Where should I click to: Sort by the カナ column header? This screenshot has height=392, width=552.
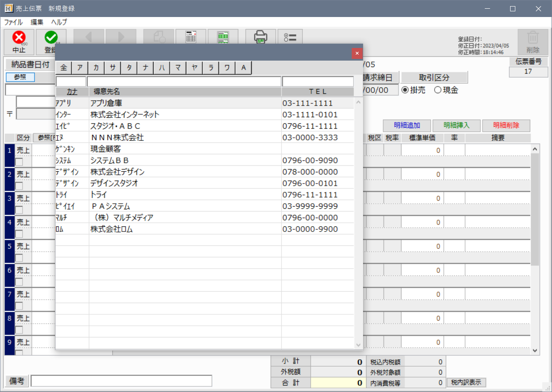[x=72, y=92]
